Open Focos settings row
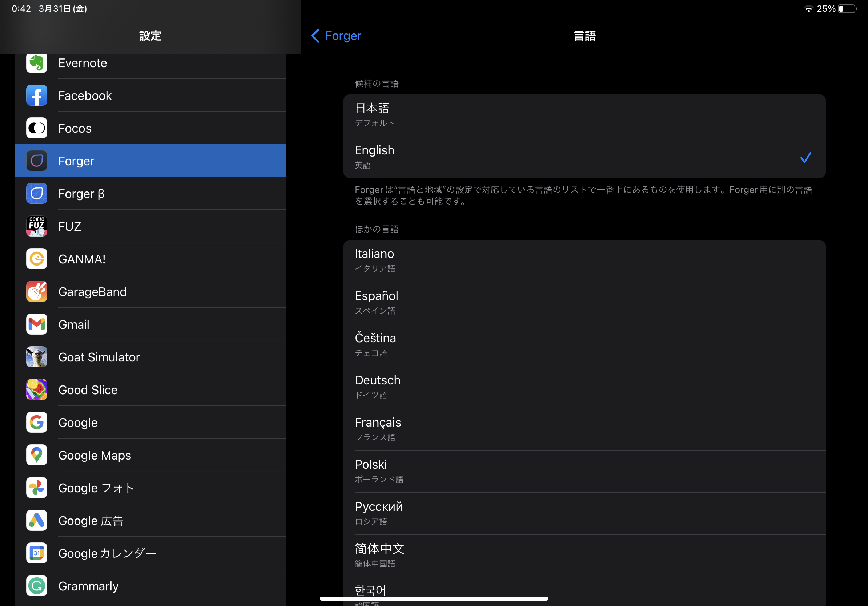 coord(150,128)
